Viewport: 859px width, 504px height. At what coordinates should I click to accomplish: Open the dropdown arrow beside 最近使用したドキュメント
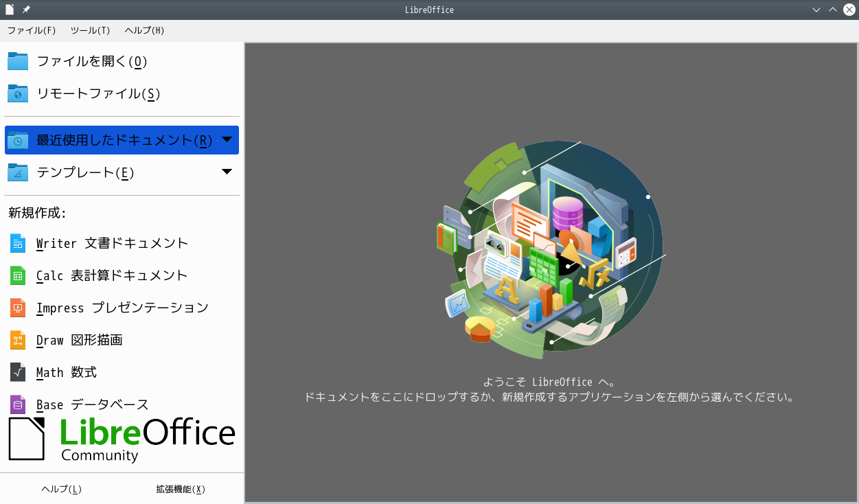coord(227,140)
